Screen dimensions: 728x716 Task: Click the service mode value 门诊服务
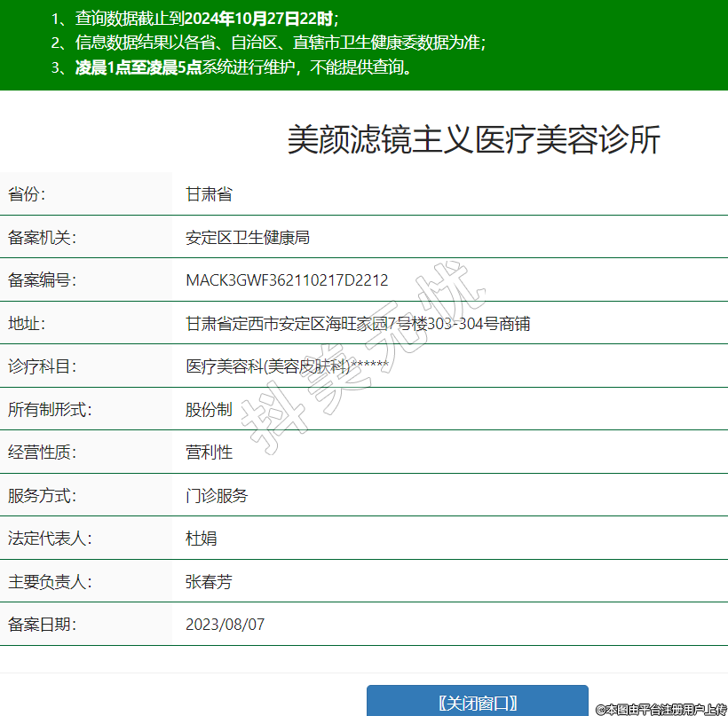(x=217, y=495)
